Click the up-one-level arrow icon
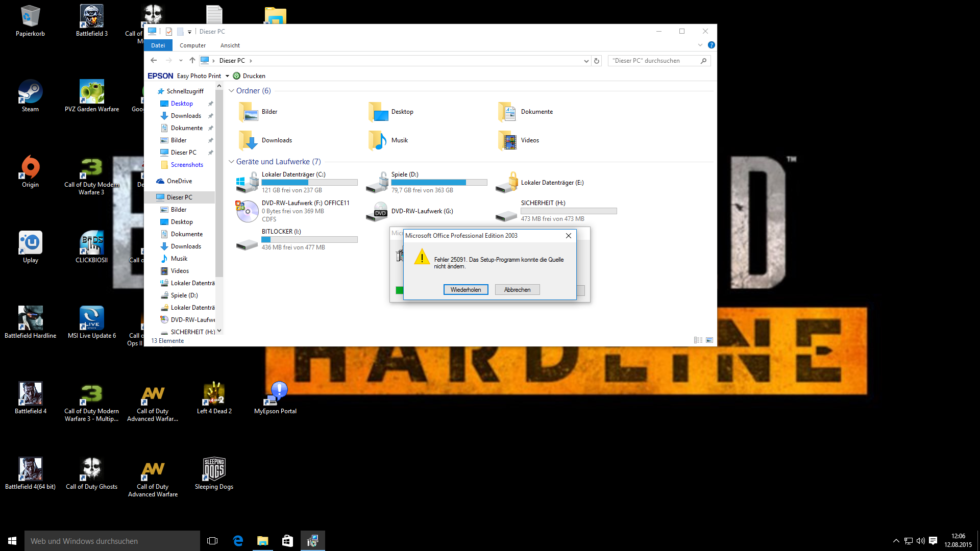This screenshot has width=980, height=551. 192,60
